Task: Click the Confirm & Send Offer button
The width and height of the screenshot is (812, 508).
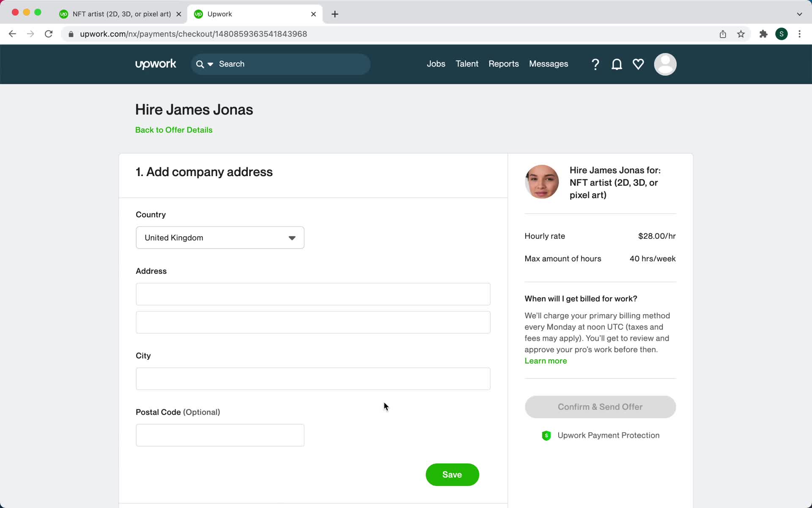Action: point(601,407)
